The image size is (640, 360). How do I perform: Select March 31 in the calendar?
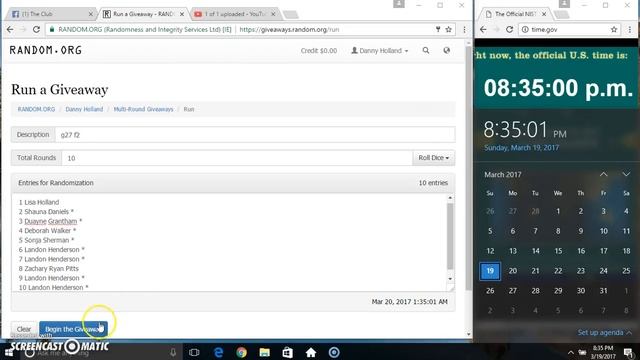(x=603, y=291)
